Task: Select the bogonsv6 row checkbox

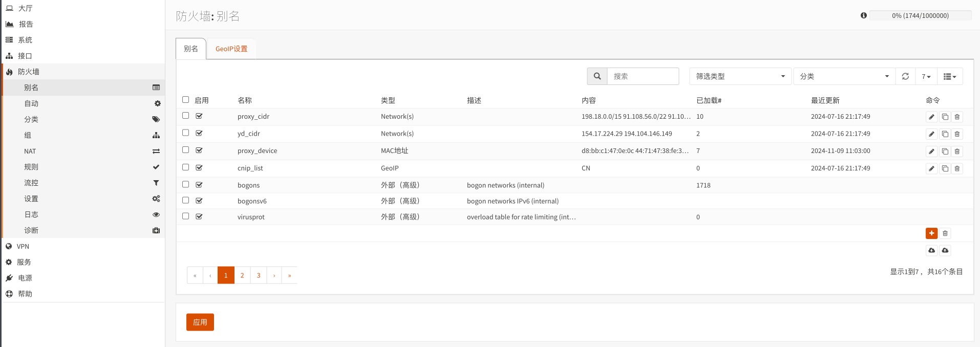Action: coord(185,200)
